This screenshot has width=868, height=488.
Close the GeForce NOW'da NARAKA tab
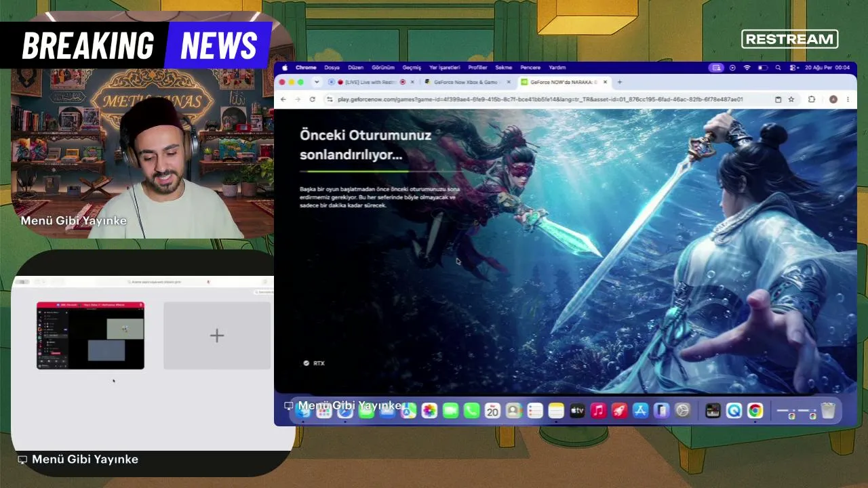[x=605, y=82]
